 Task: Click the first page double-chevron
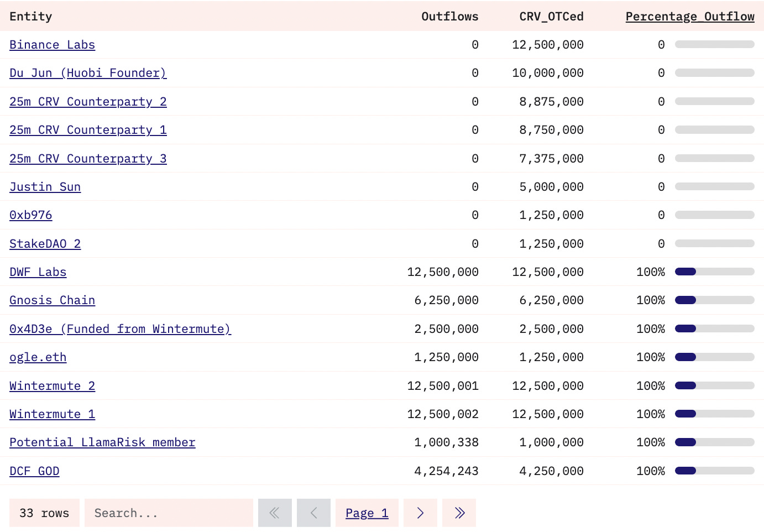pos(275,513)
